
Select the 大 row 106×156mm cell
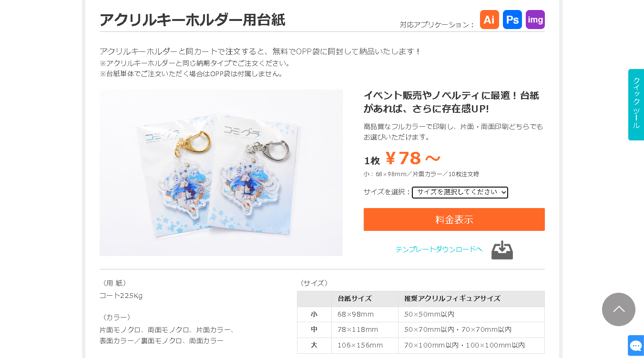click(365, 345)
